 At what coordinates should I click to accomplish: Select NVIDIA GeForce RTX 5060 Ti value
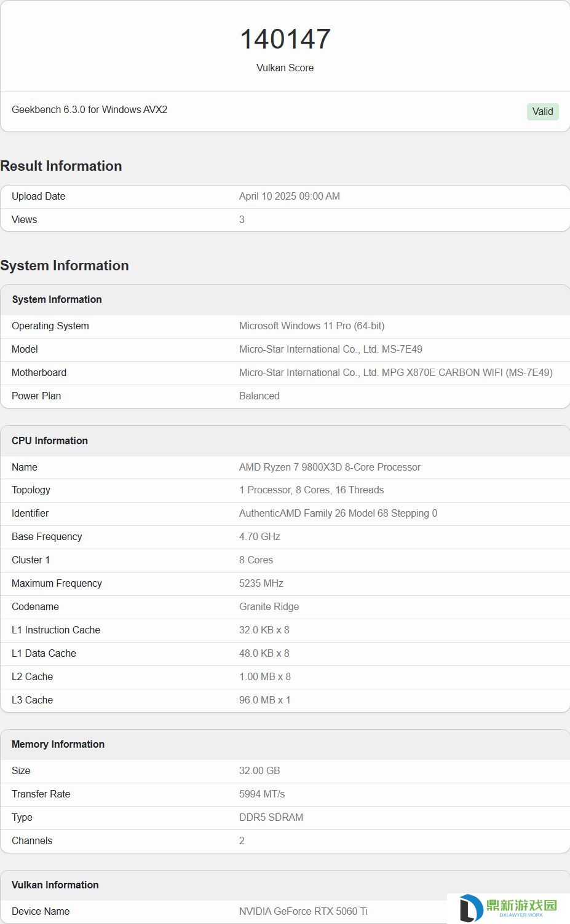click(x=303, y=911)
